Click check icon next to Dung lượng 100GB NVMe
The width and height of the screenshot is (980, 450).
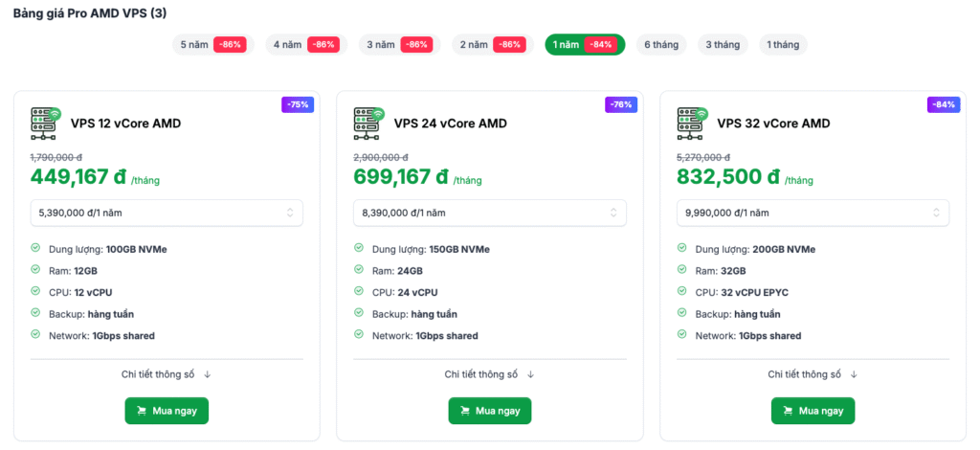pos(35,248)
